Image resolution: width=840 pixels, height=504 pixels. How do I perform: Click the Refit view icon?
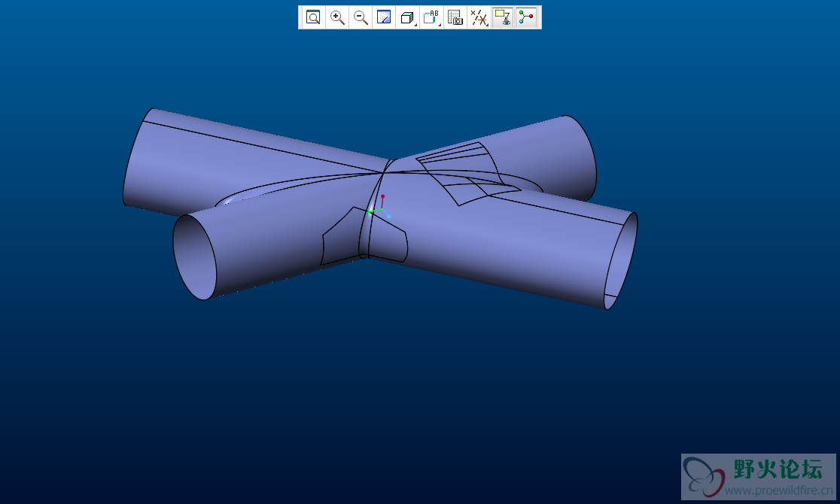coord(313,17)
